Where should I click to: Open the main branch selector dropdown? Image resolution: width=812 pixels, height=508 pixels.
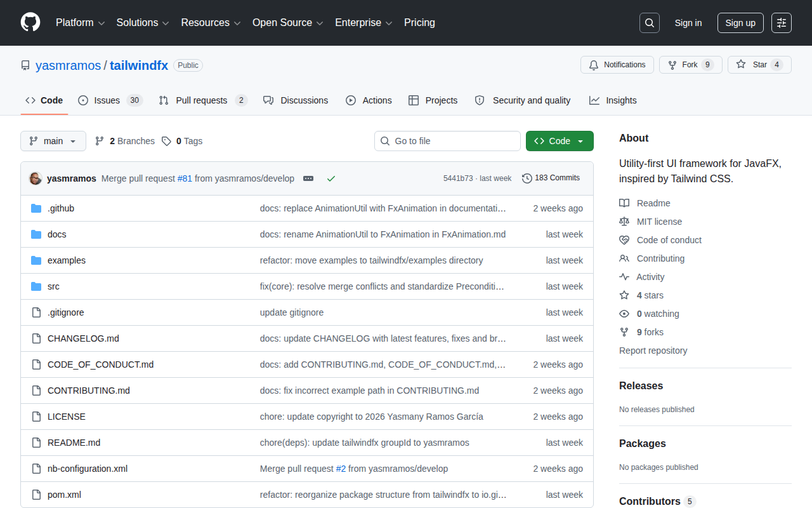pyautogui.click(x=53, y=141)
